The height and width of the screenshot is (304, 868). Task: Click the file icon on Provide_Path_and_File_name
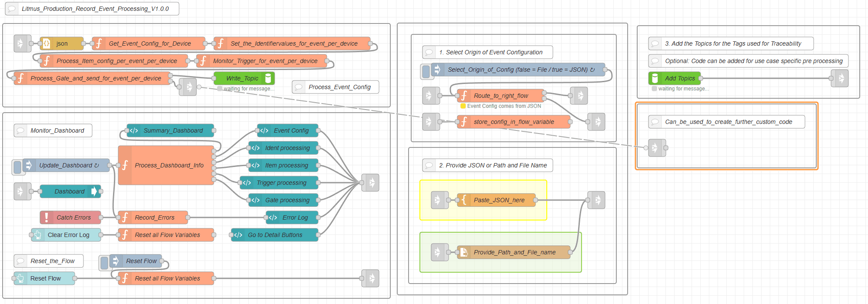(464, 252)
